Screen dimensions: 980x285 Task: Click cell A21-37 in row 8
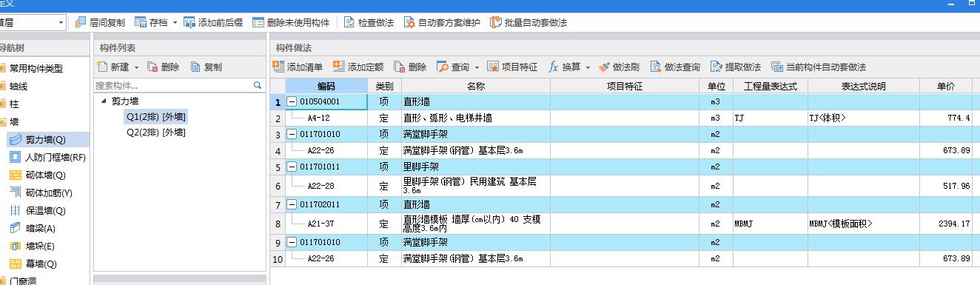pyautogui.click(x=326, y=224)
